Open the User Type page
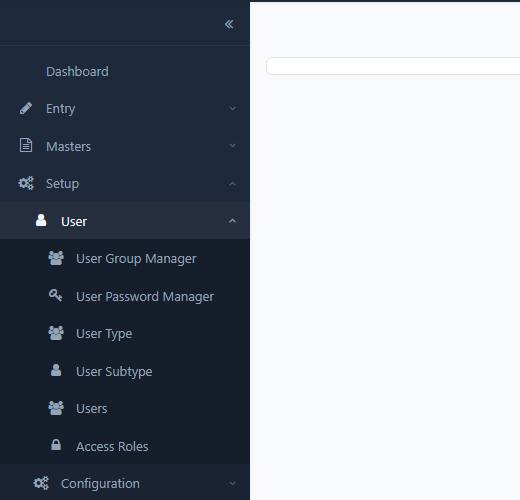The width and height of the screenshot is (520, 500). pyautogui.click(x=104, y=334)
